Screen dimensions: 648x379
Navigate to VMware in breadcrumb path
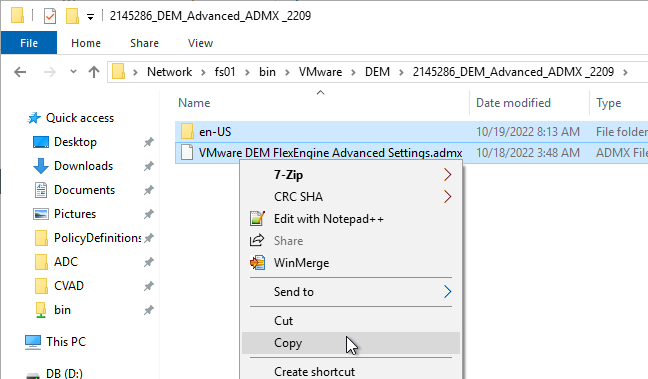320,72
